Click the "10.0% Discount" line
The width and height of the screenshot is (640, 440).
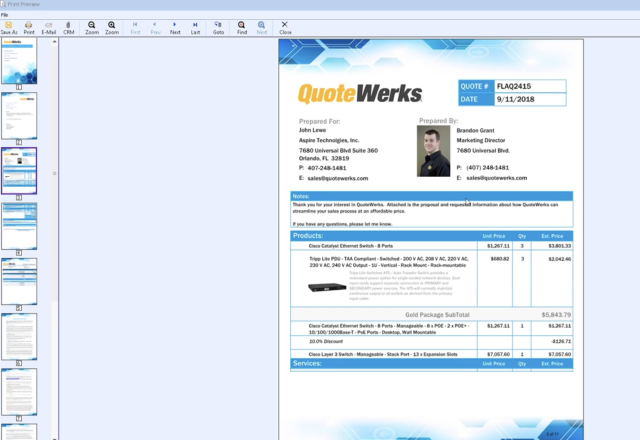click(326, 342)
